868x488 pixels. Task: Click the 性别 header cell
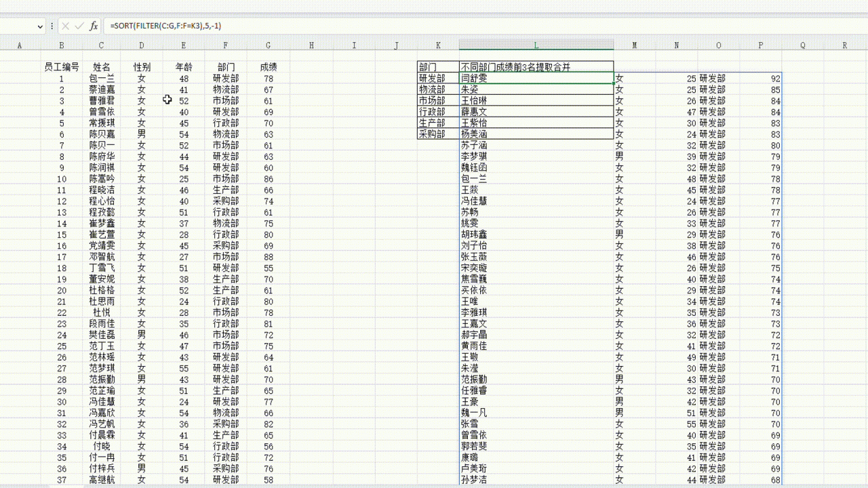(x=142, y=67)
